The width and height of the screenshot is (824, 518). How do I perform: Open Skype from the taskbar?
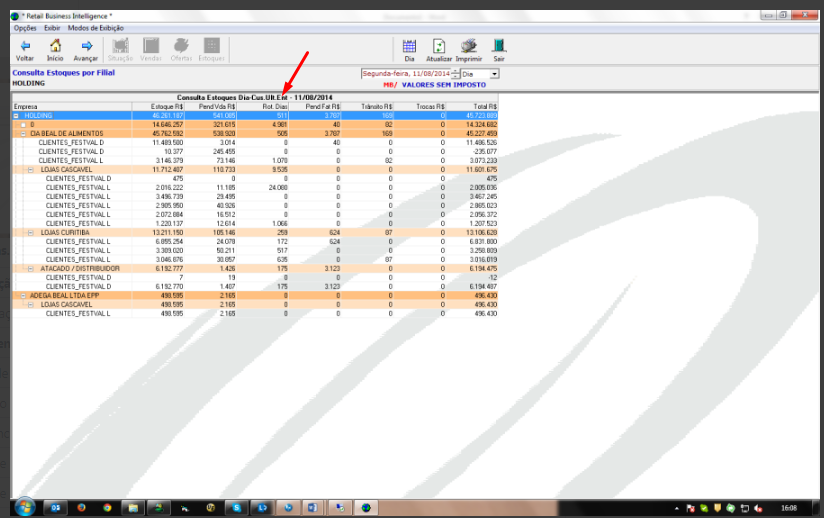point(236,507)
